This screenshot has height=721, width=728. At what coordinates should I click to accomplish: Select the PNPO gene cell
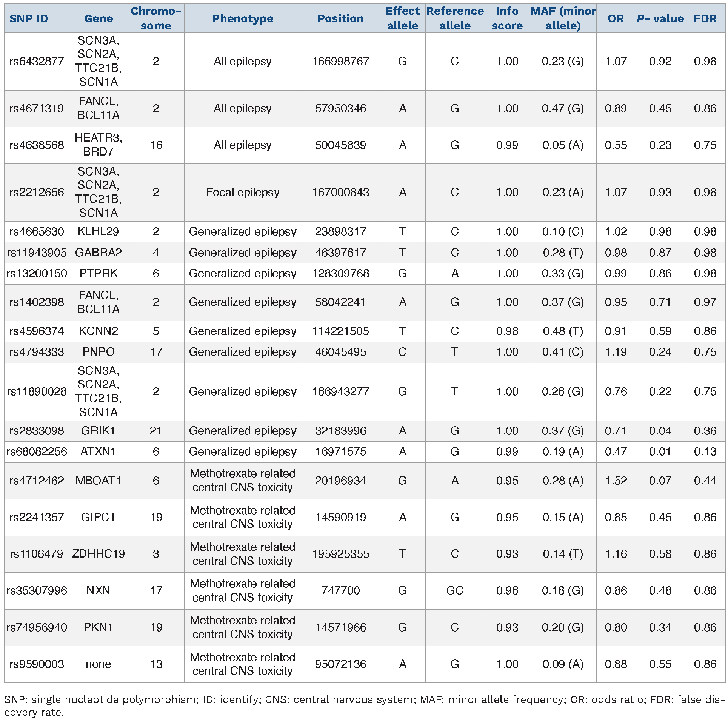click(x=98, y=352)
